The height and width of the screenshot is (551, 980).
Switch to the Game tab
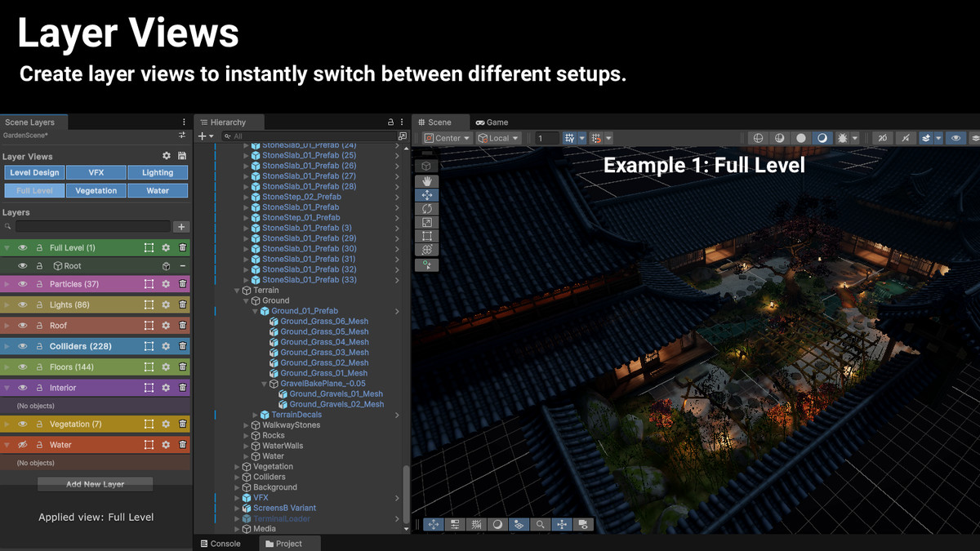click(x=493, y=122)
